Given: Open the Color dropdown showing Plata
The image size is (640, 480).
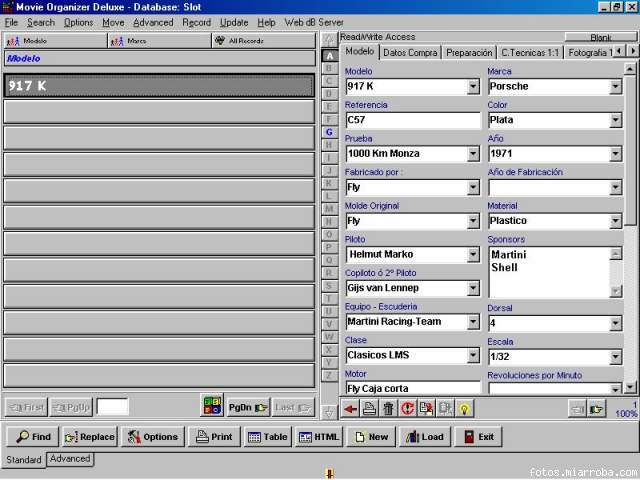Looking at the screenshot, I should click(x=616, y=120).
